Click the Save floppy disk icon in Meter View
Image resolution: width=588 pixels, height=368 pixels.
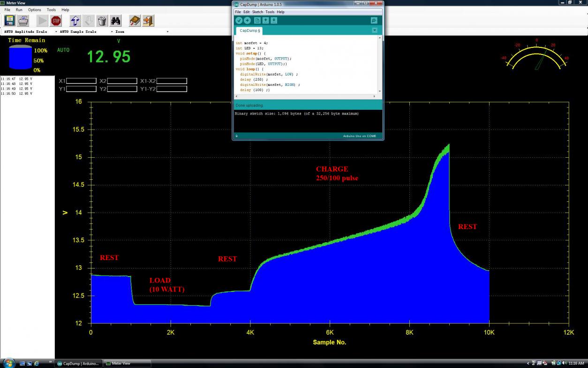coord(9,21)
